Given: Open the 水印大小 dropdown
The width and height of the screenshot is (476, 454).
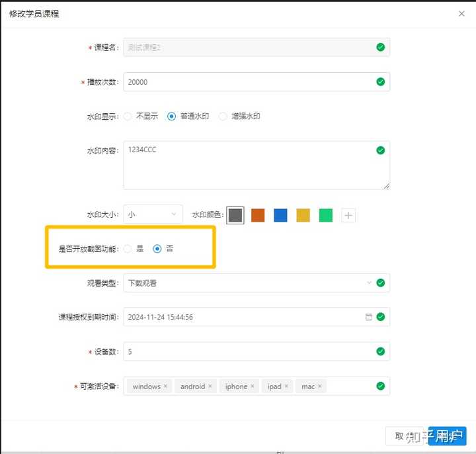Looking at the screenshot, I should pyautogui.click(x=153, y=214).
